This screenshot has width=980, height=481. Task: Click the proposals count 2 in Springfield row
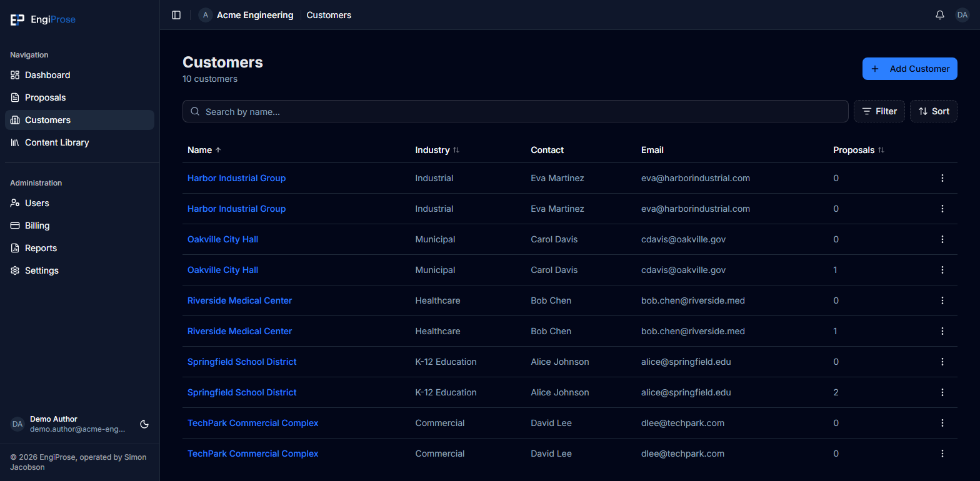coord(836,392)
